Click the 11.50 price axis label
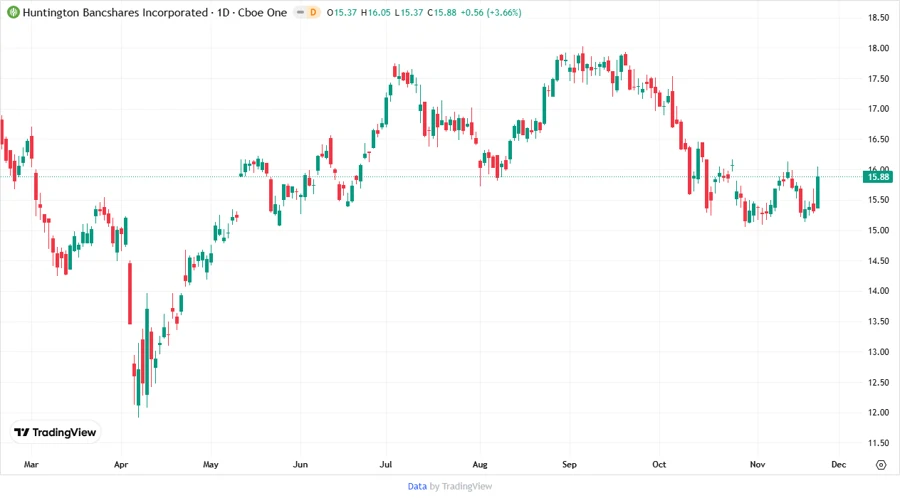This screenshot has width=900, height=498. [x=878, y=443]
